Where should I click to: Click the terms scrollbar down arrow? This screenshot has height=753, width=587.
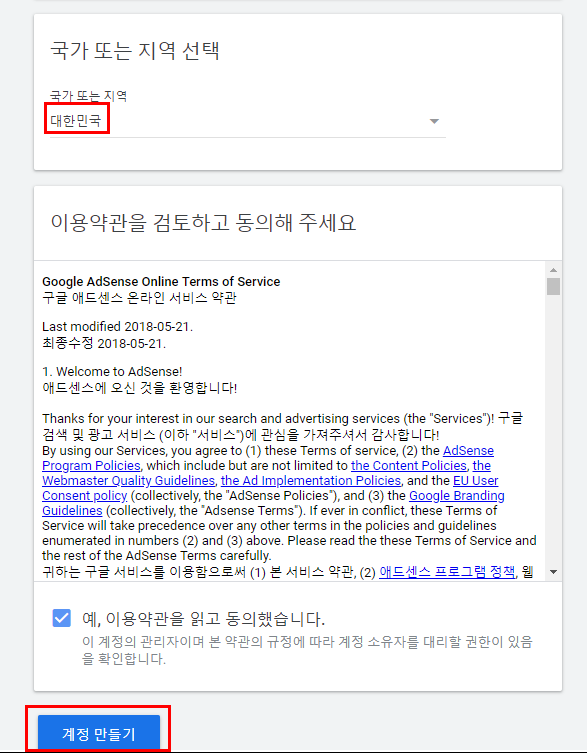(x=553, y=571)
